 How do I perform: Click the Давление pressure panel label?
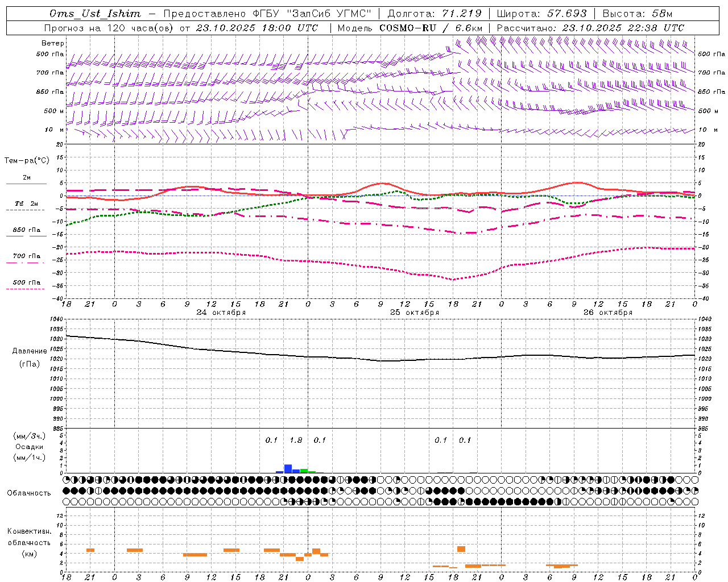(x=30, y=351)
